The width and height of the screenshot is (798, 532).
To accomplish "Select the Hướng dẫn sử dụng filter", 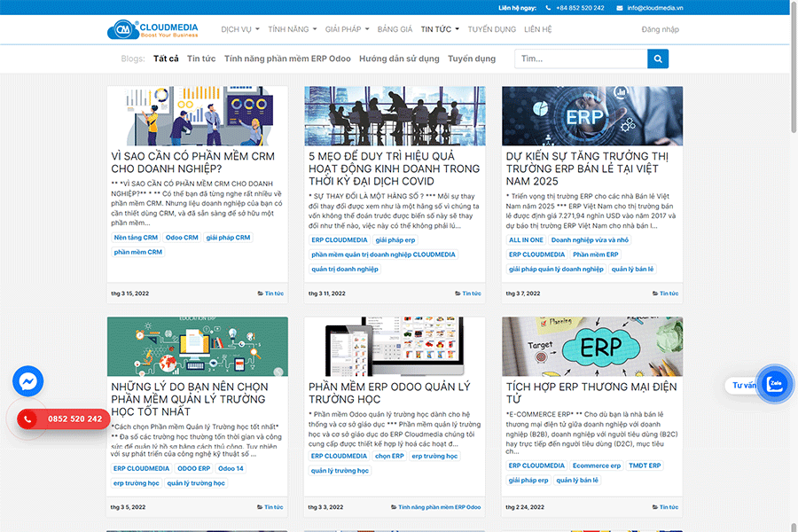I will [399, 59].
